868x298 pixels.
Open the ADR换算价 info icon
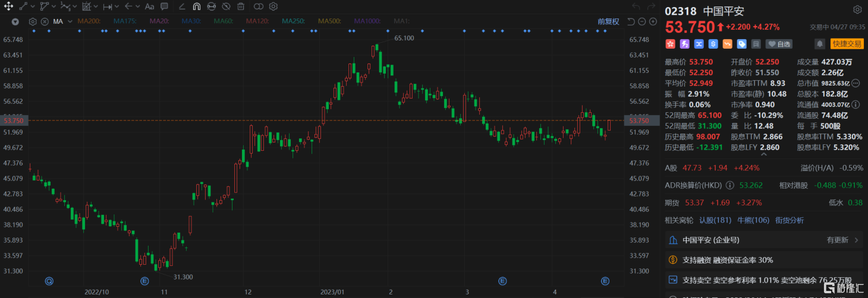tap(729, 185)
